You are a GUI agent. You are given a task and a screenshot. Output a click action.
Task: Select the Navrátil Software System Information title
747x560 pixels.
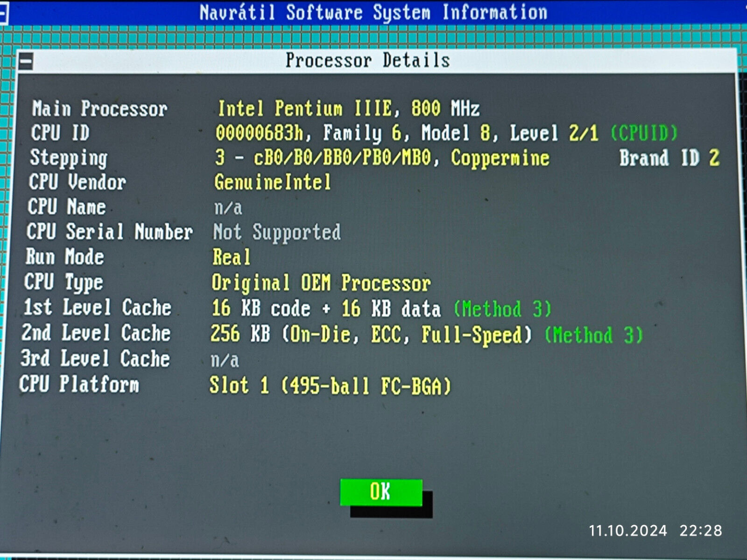373,13
